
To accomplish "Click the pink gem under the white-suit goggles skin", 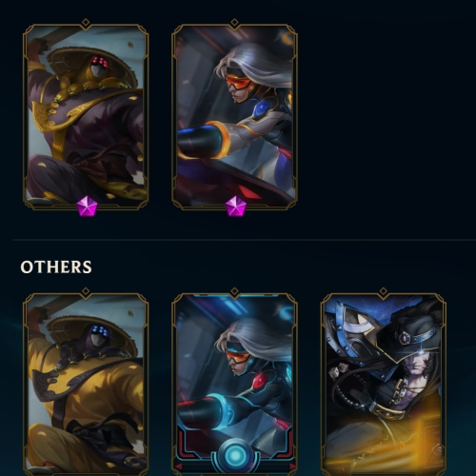I will pyautogui.click(x=235, y=206).
